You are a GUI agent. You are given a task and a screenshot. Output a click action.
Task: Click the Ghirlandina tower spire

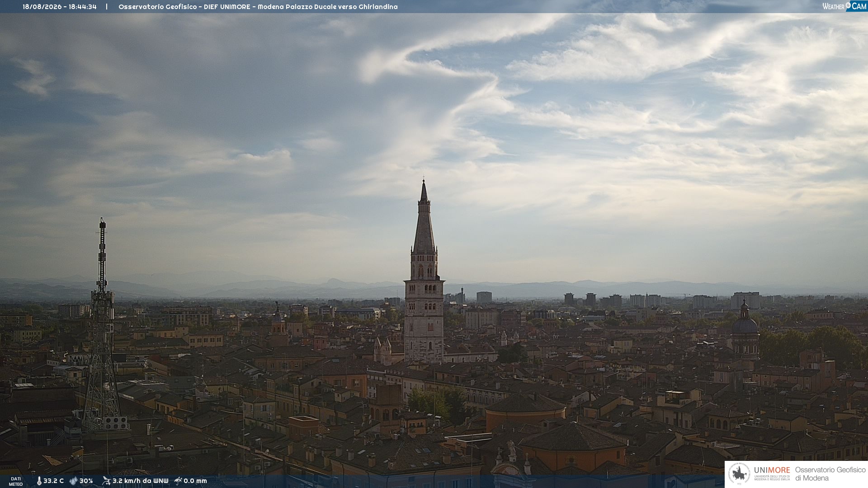[424, 217]
